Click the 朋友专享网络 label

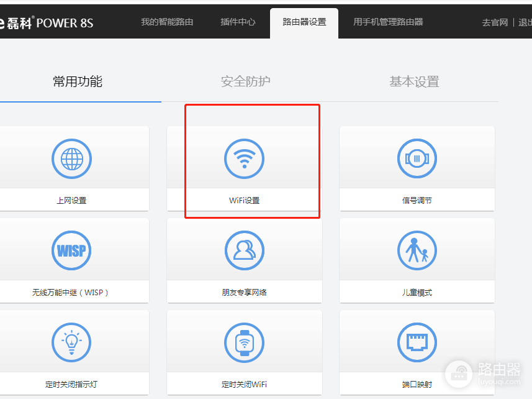tap(245, 293)
